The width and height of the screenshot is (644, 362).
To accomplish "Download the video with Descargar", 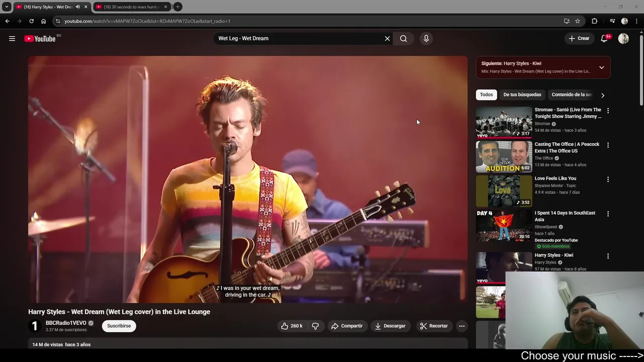I will 390,326.
